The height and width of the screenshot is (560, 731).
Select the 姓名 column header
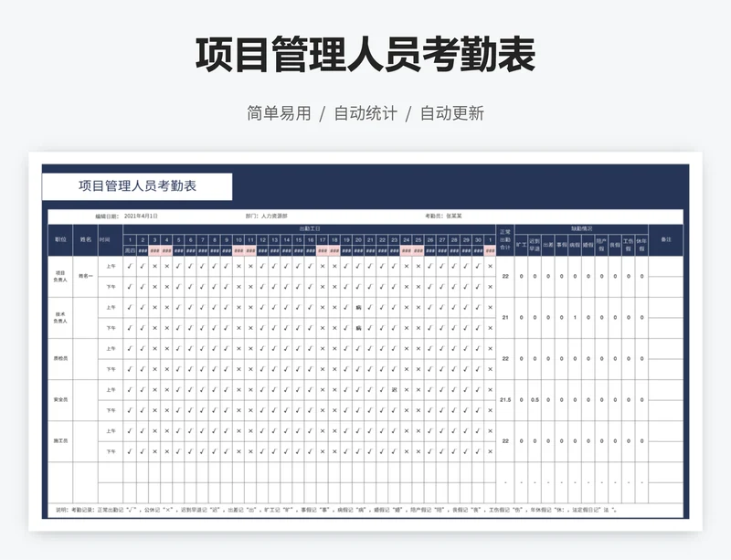coord(85,239)
